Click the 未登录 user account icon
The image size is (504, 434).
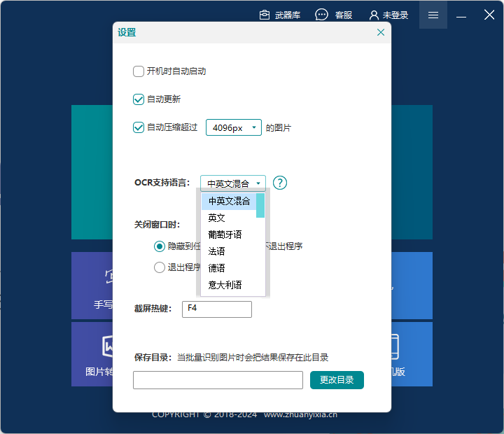coord(374,15)
